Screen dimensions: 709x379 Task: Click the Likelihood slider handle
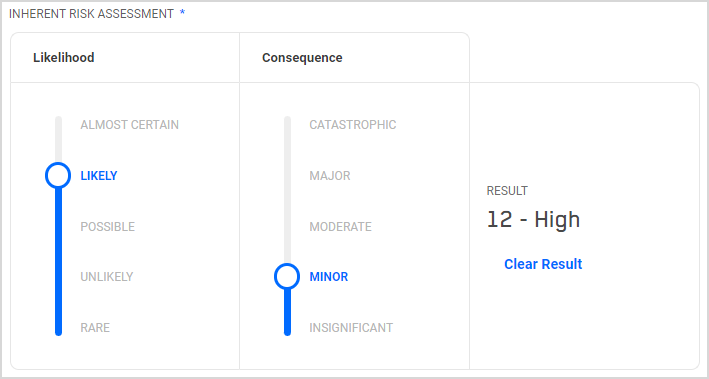(x=58, y=175)
